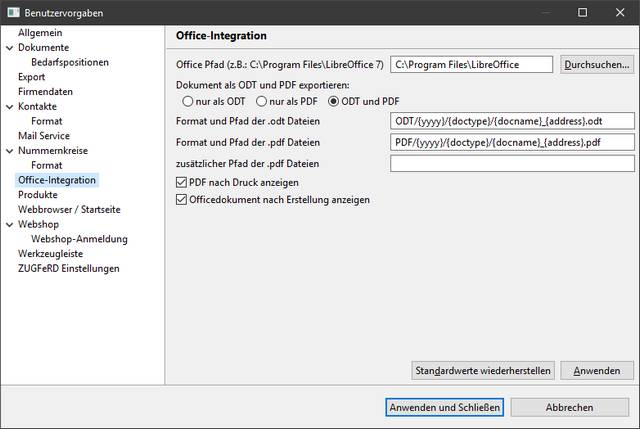Go to Export preferences
The width and height of the screenshot is (640, 429).
click(31, 77)
